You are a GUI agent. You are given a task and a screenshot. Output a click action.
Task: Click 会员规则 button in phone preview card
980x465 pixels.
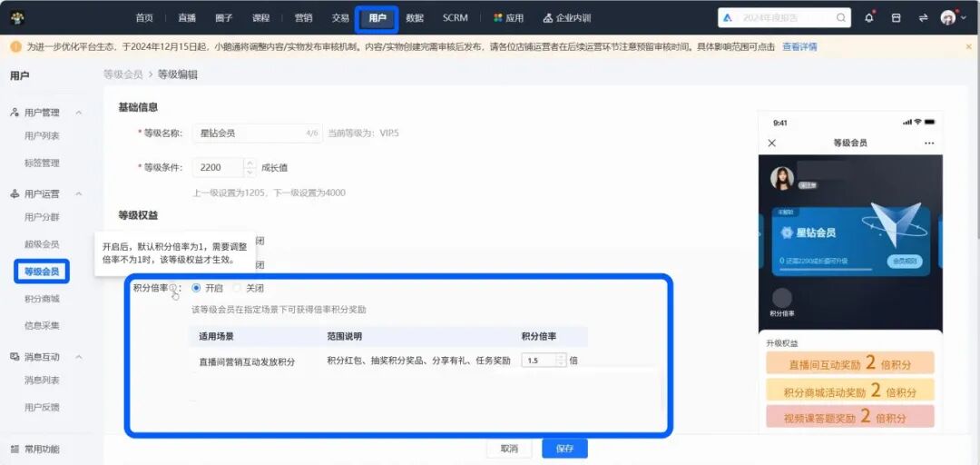click(905, 261)
